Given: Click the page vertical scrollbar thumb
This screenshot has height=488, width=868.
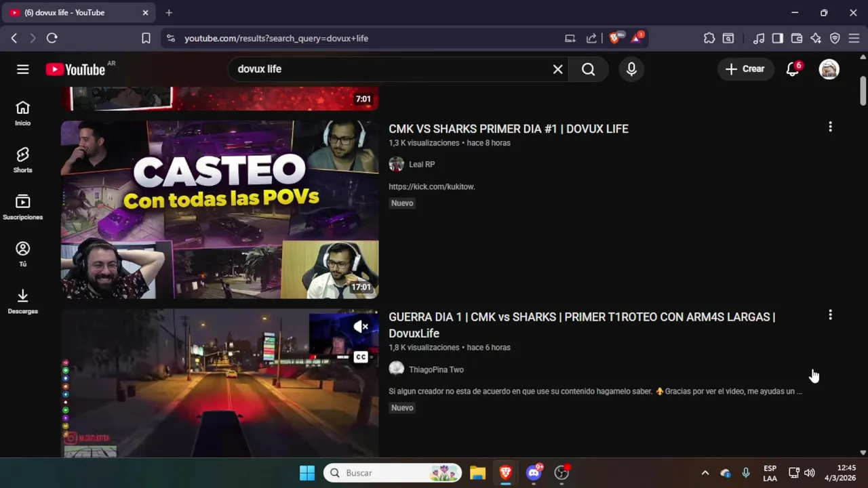Looking at the screenshot, I should click(863, 91).
